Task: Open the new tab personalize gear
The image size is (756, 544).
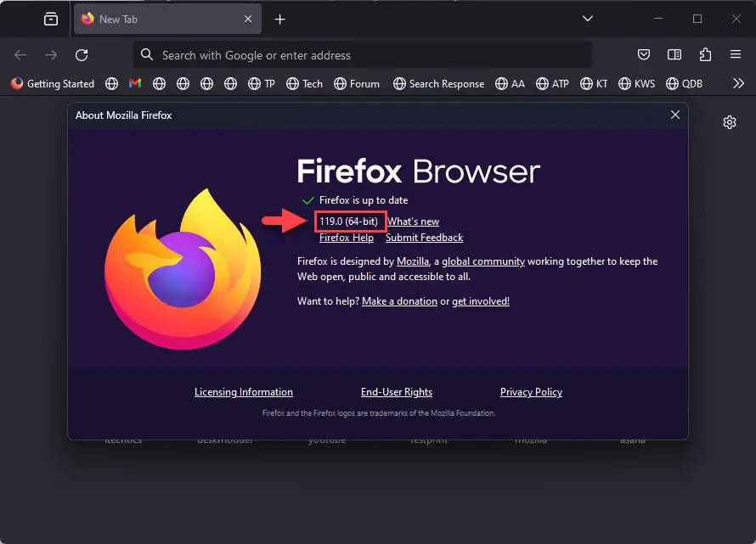Action: [x=730, y=122]
